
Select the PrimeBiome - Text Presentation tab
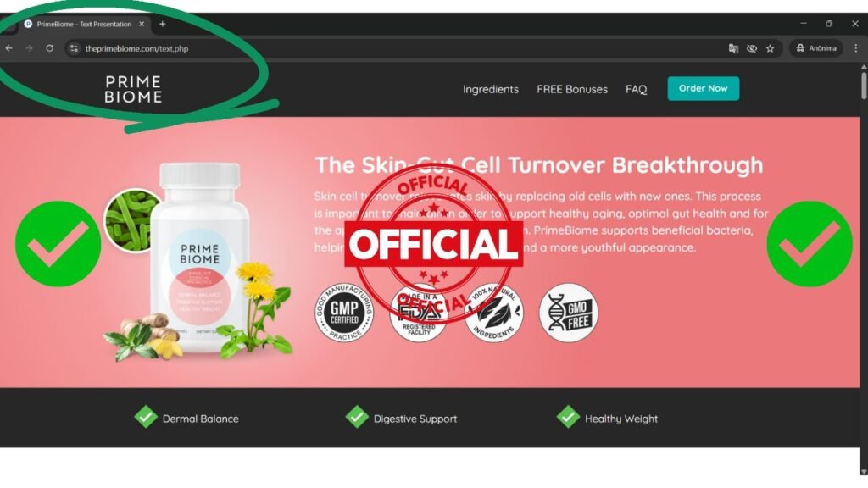[84, 24]
